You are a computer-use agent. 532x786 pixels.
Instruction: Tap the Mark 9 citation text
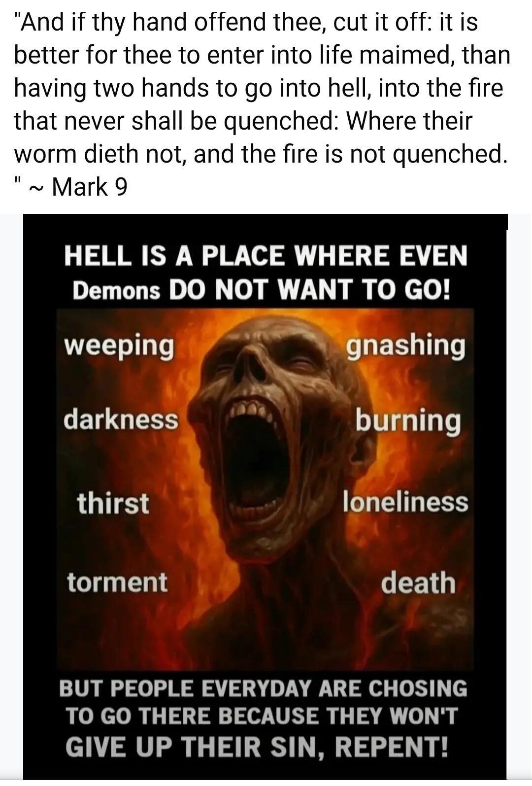(89, 187)
